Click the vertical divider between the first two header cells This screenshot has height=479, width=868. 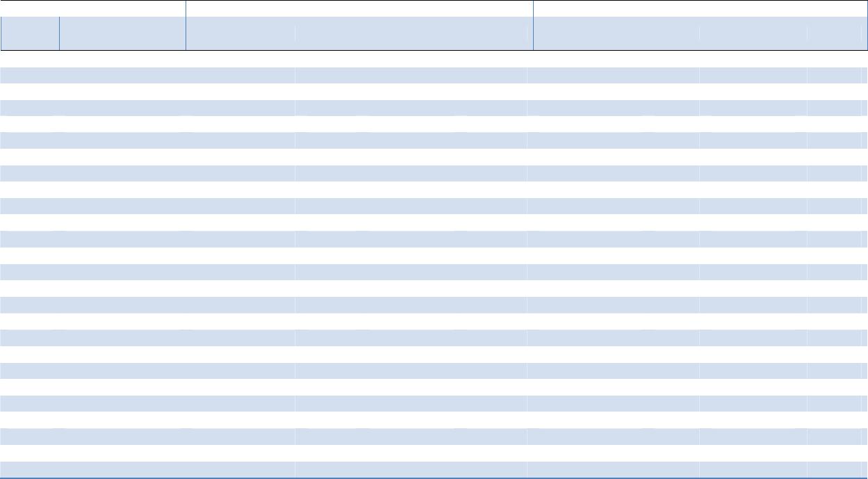point(59,33)
